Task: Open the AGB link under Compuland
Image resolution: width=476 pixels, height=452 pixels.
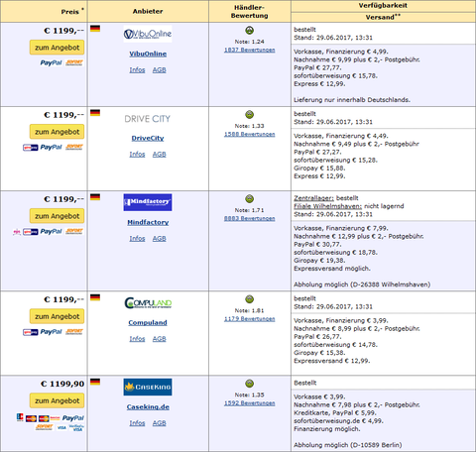Action: pos(159,339)
